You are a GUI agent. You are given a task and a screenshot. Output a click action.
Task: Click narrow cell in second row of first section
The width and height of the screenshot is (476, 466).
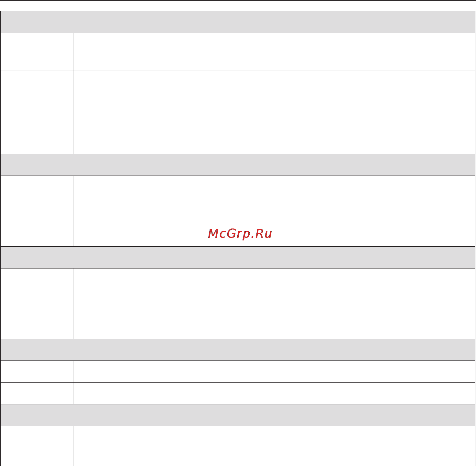(x=37, y=112)
